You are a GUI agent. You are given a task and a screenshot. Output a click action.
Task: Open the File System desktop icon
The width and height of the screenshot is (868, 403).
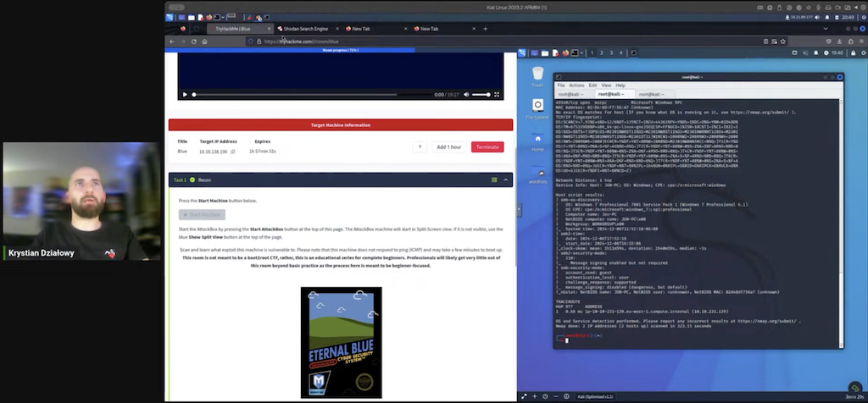pyautogui.click(x=537, y=108)
